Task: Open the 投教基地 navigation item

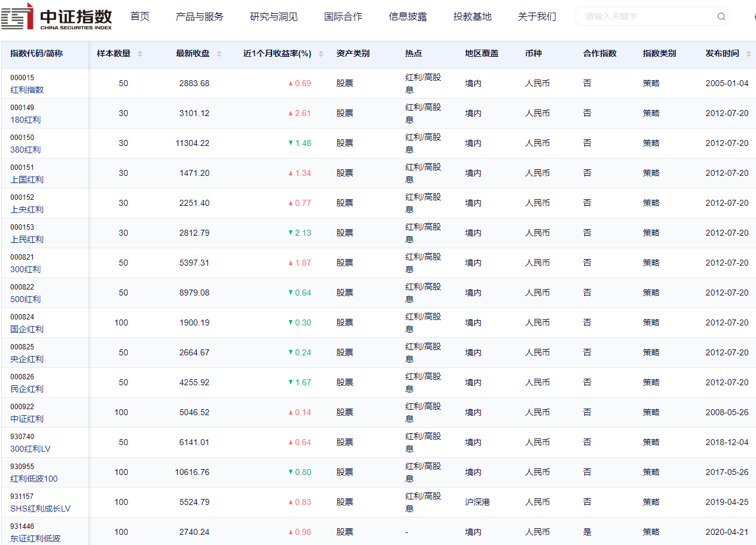Action: (x=472, y=16)
